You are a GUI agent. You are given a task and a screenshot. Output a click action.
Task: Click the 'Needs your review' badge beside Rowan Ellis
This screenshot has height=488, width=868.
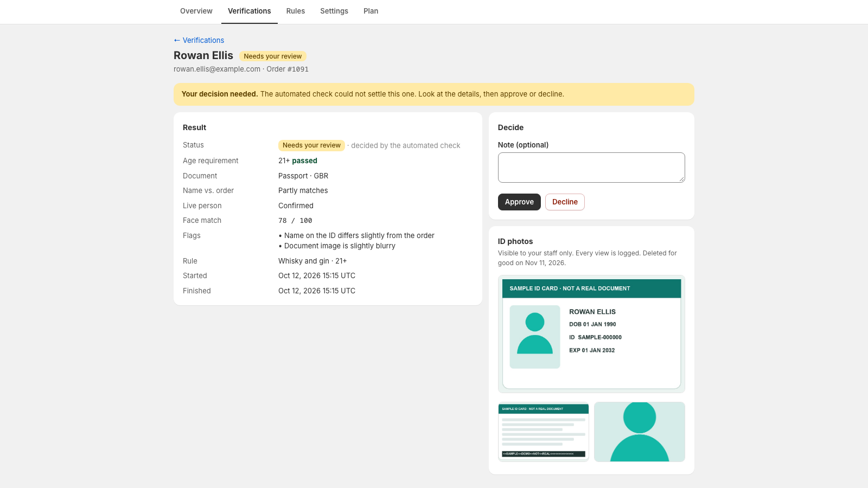coord(273,56)
